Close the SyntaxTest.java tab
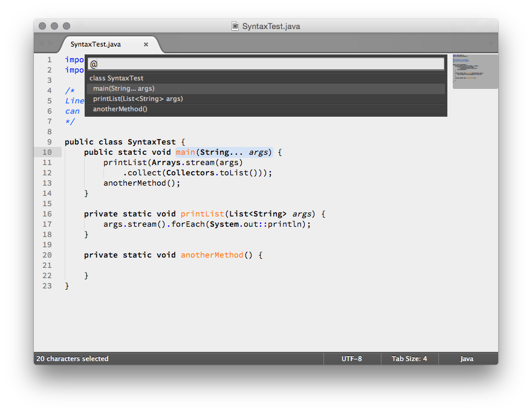Viewport: 532px width, 413px height. (146, 44)
